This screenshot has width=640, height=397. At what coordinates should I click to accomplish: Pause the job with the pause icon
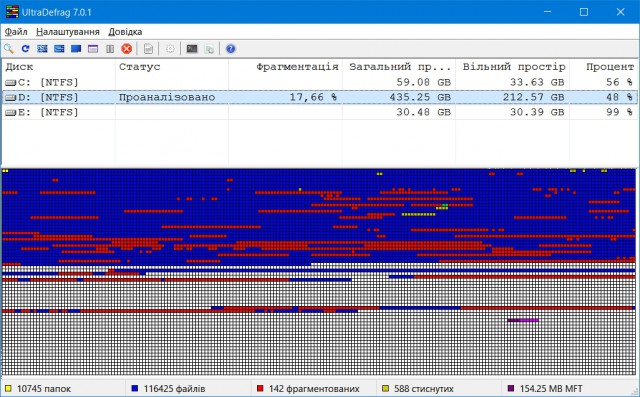(110, 49)
